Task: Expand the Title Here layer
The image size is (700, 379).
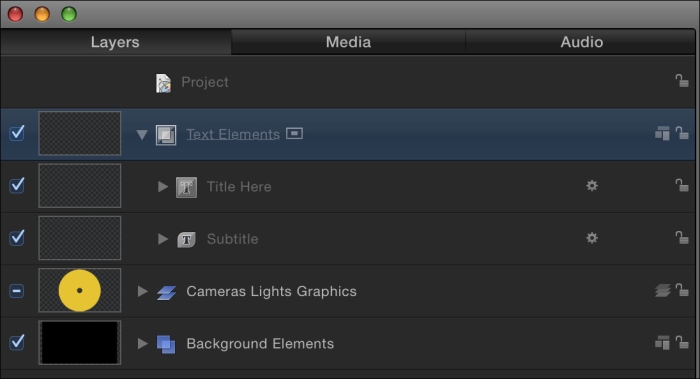Action: tap(163, 186)
